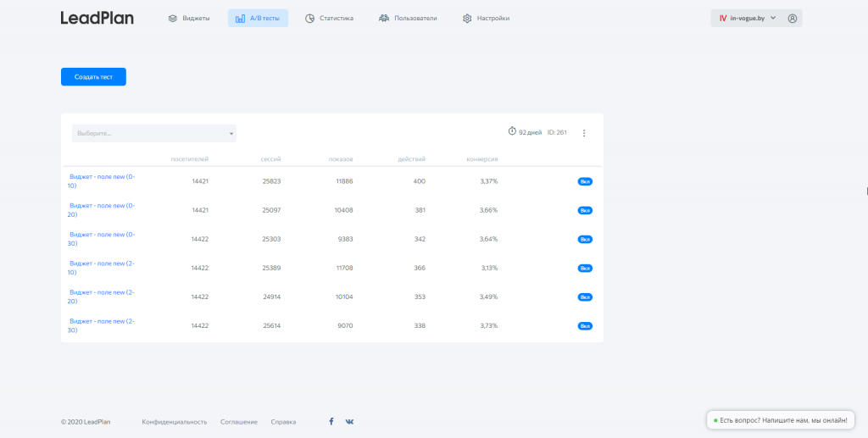
Task: Toggle Вкл for widget поле new (0-30)
Action: click(x=585, y=239)
